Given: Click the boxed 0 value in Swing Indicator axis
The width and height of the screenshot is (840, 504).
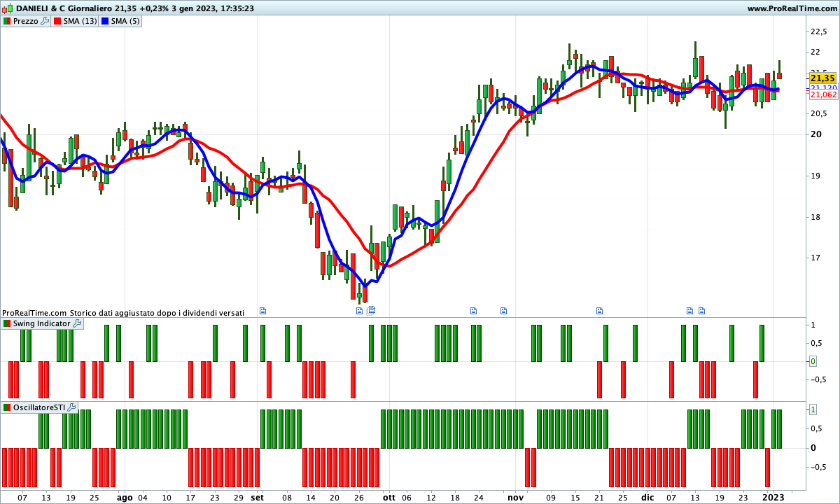Looking at the screenshot, I should (x=813, y=361).
